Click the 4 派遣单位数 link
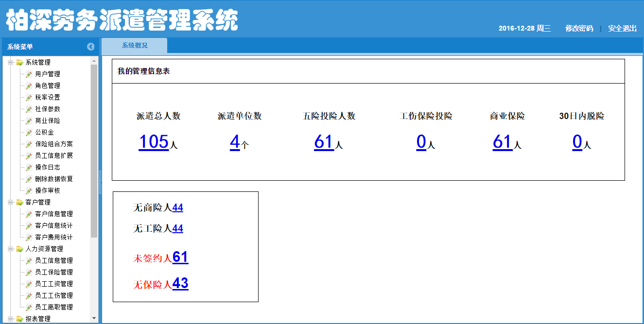644x324 pixels. coord(235,142)
